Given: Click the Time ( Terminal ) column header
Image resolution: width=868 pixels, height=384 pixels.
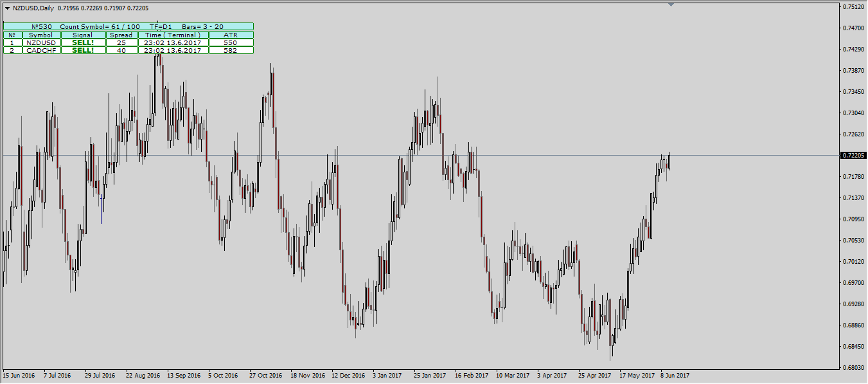Looking at the screenshot, I should click(x=173, y=35).
